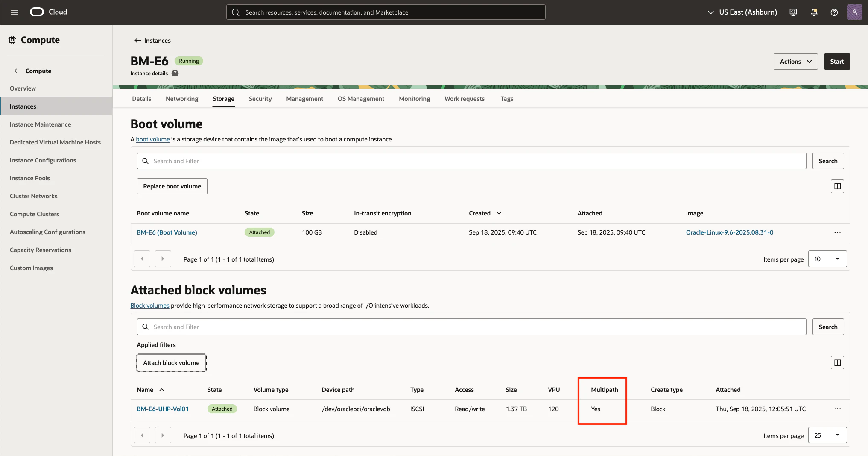
Task: Click the Multipath column header
Action: pyautogui.click(x=604, y=390)
